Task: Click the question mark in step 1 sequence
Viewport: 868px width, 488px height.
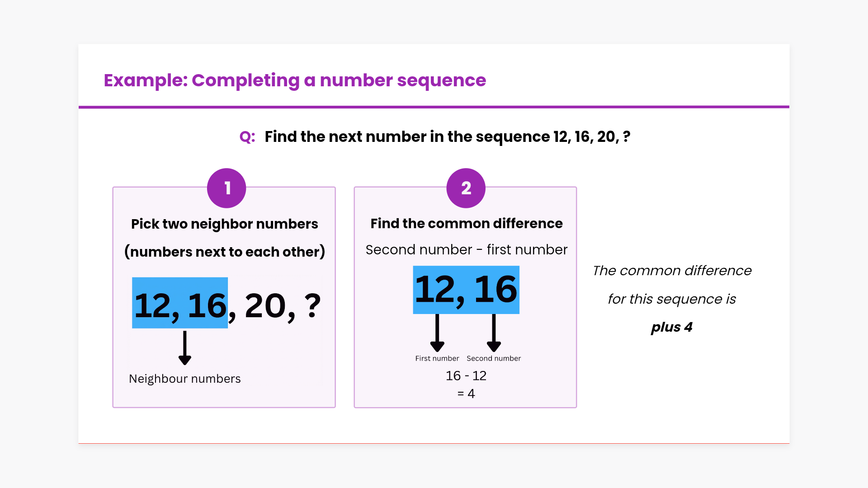Action: [312, 306]
